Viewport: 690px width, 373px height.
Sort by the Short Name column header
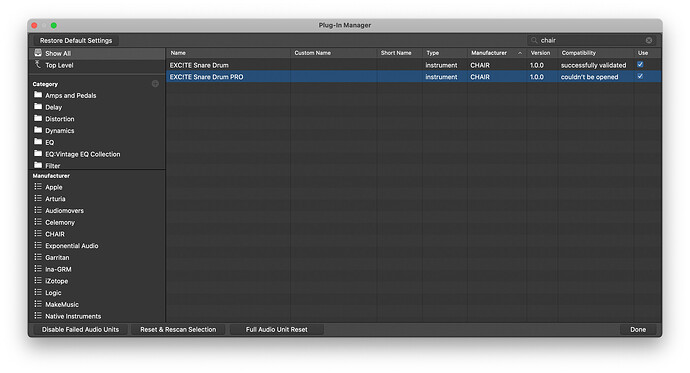click(400, 53)
